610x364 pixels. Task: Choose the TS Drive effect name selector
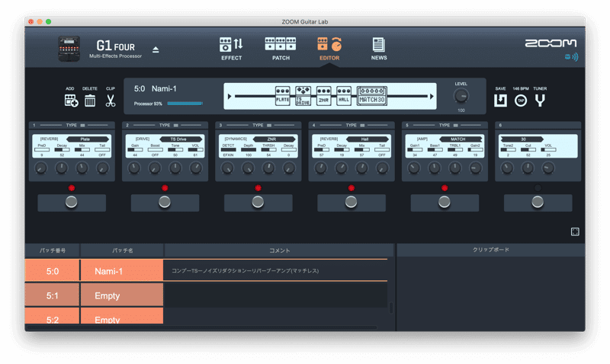(181, 139)
